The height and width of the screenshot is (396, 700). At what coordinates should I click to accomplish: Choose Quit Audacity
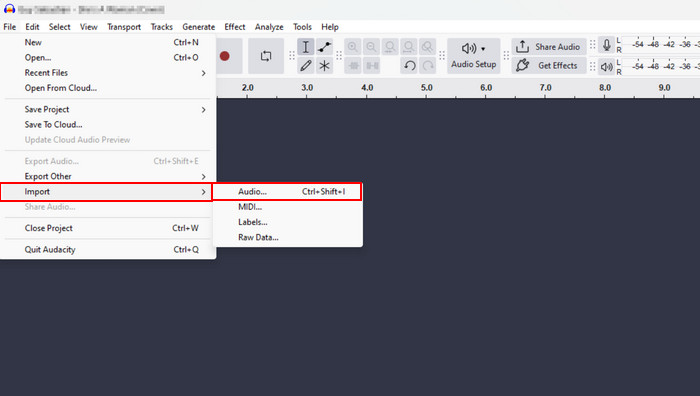pos(107,250)
